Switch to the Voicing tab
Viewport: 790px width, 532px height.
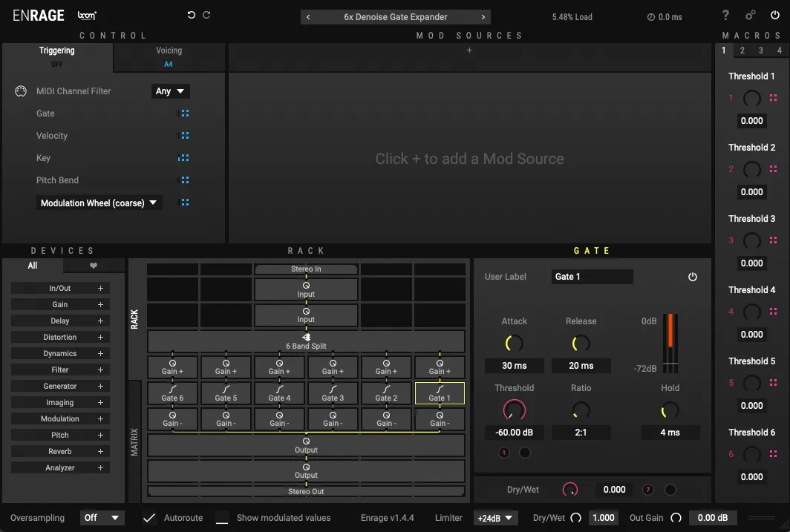[169, 56]
